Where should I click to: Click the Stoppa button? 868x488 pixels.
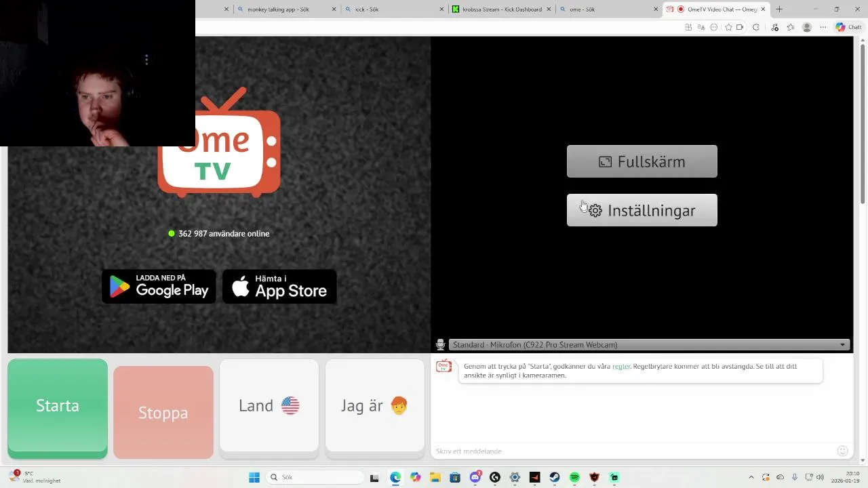click(x=163, y=412)
